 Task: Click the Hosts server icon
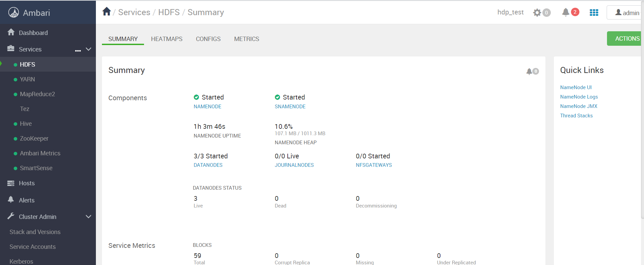coord(11,183)
